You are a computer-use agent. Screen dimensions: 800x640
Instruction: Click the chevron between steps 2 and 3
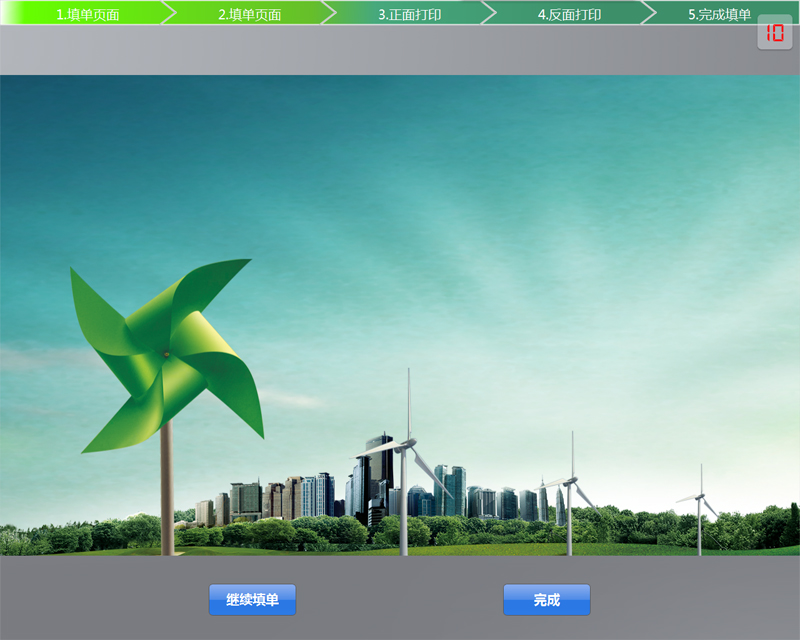pos(328,13)
